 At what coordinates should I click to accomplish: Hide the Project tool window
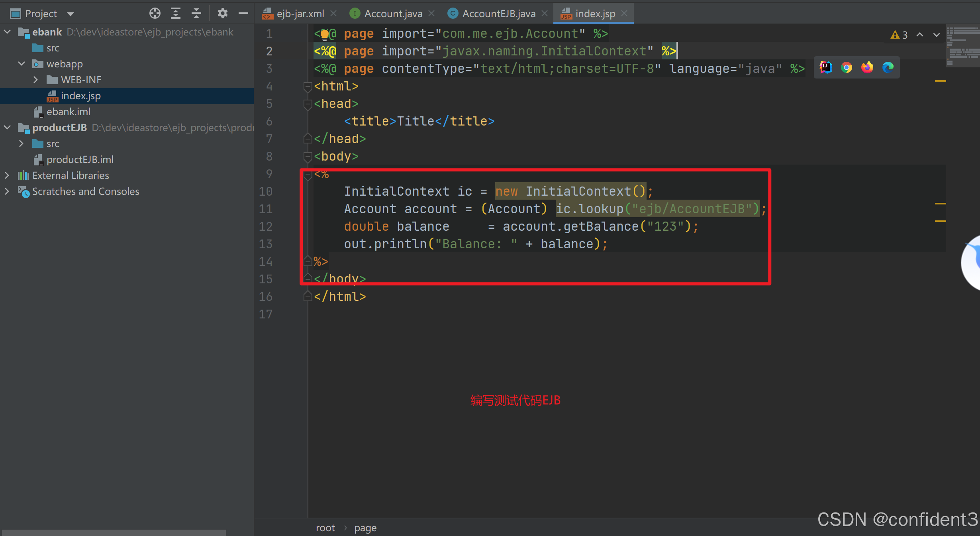click(243, 14)
